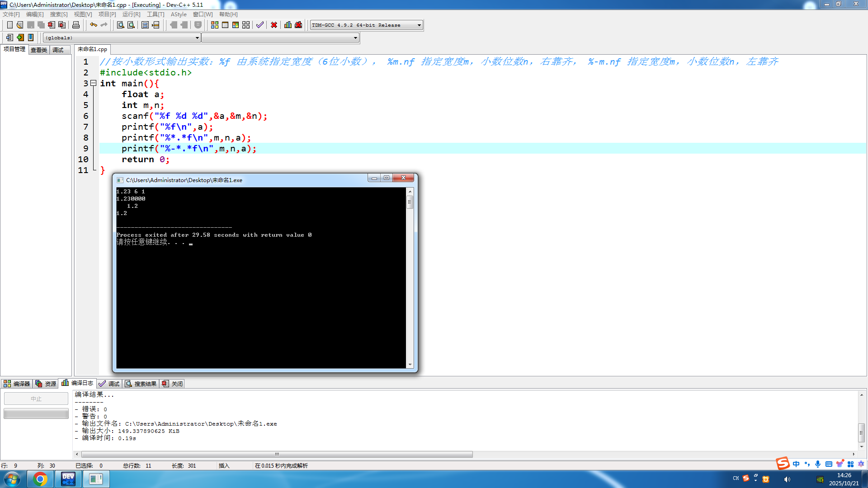This screenshot has height=488, width=868.
Task: Collapse the main function fold marker
Action: point(93,83)
